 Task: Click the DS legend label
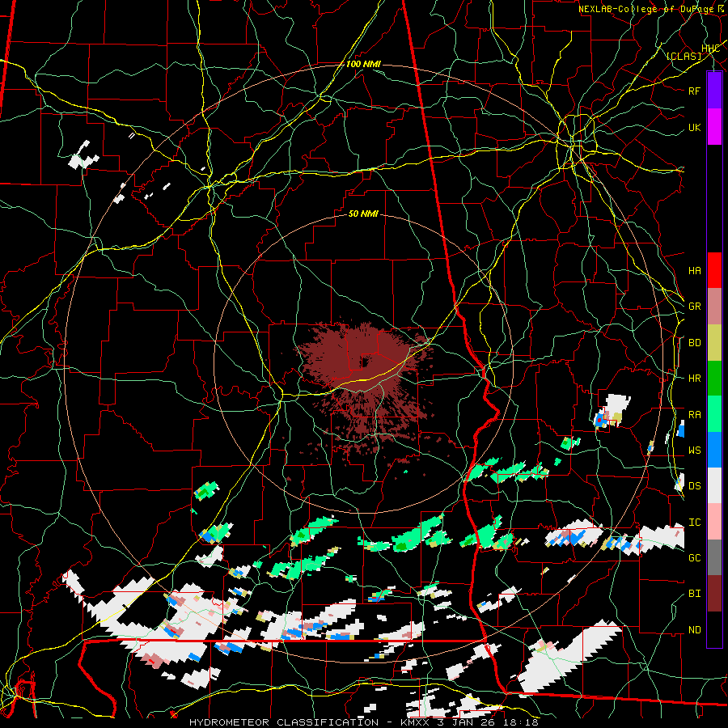point(694,486)
